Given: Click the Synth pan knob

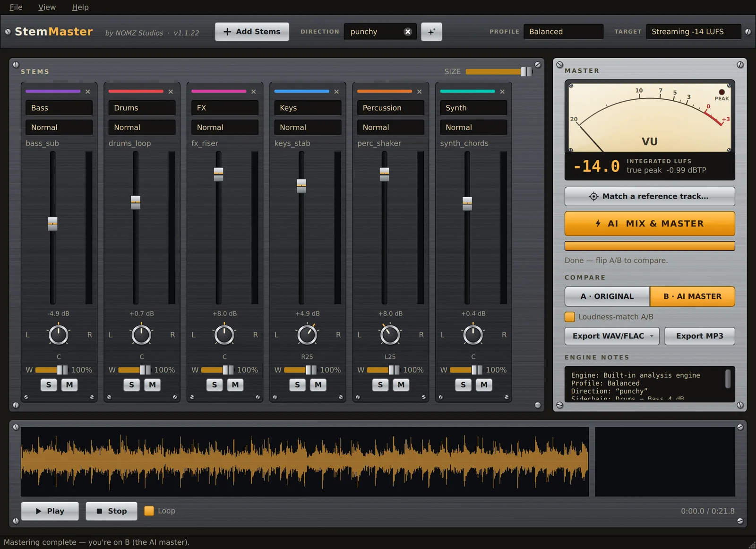Looking at the screenshot, I should (473, 335).
